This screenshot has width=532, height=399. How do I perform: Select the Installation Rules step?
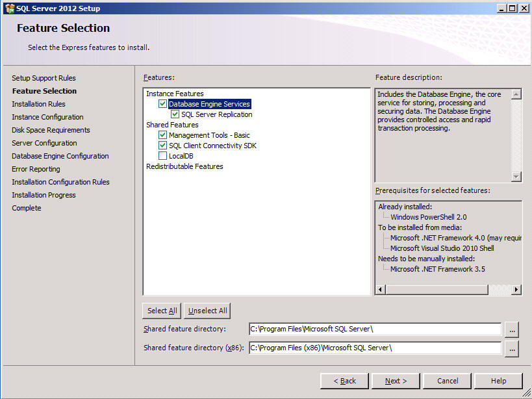click(x=38, y=104)
